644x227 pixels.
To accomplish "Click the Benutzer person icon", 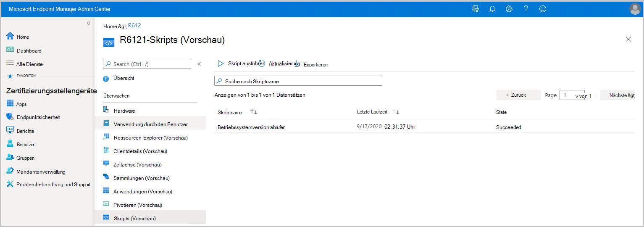I will (x=11, y=144).
